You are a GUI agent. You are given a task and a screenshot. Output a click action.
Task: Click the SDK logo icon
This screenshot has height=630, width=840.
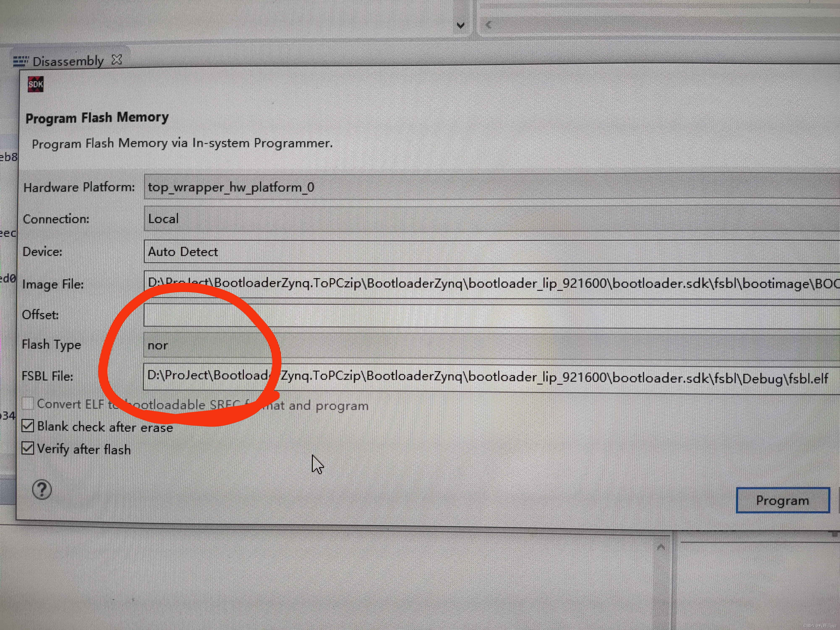[x=36, y=84]
